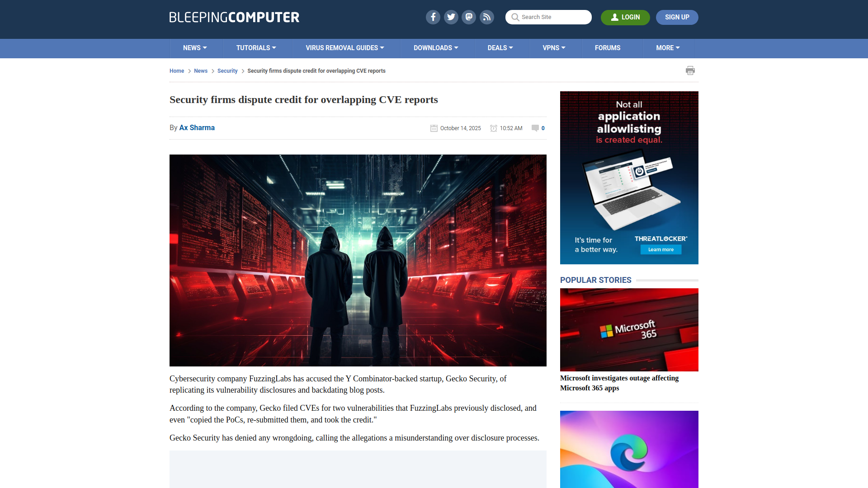Go to the Forums menu item
Screen dimensions: 868x488
(x=607, y=48)
